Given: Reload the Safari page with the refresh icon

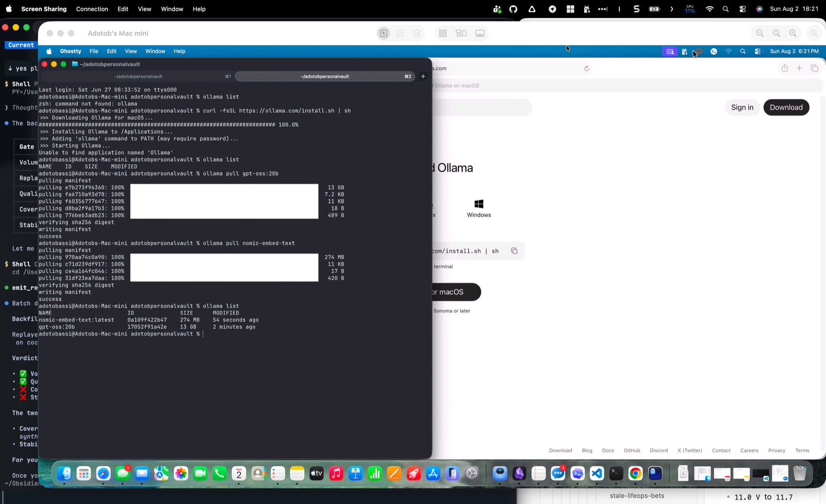Looking at the screenshot, I should pos(586,68).
